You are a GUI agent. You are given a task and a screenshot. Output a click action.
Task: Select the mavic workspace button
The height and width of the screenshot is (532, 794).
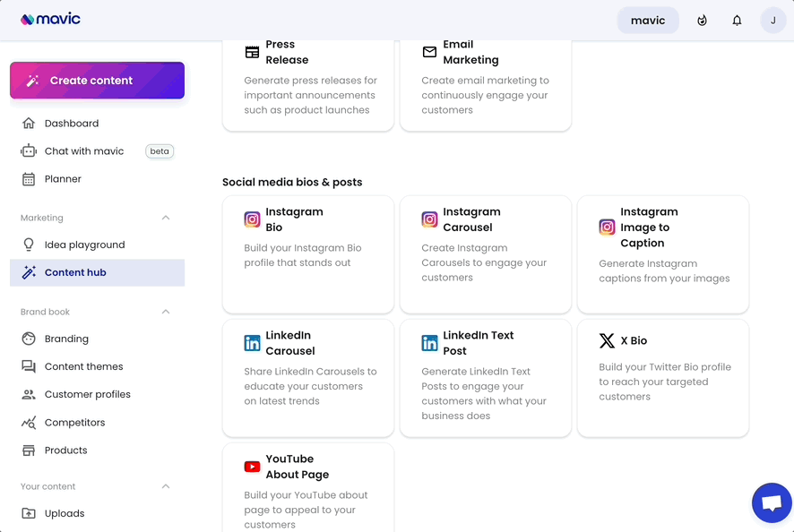pyautogui.click(x=648, y=21)
